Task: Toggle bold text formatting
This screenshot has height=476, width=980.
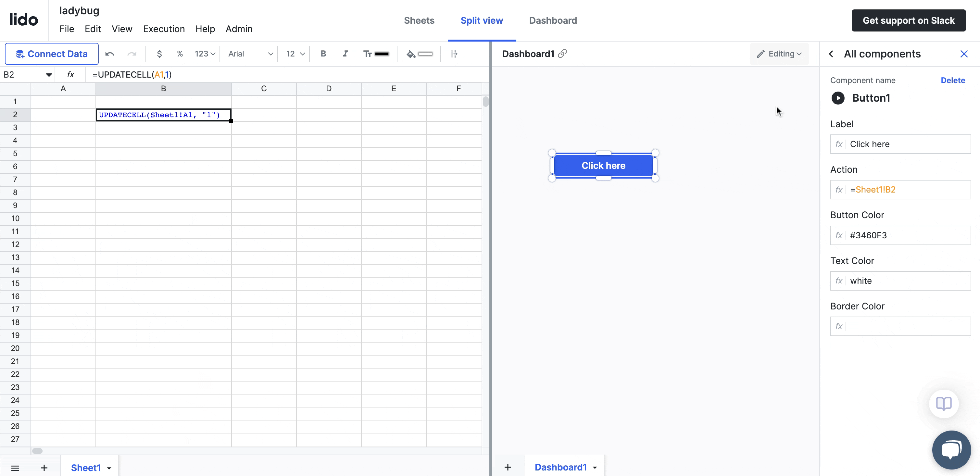Action: [x=323, y=54]
